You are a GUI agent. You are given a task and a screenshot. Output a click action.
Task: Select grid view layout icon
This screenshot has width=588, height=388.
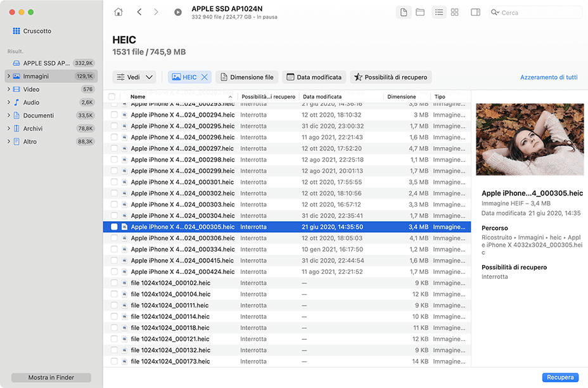pos(454,13)
